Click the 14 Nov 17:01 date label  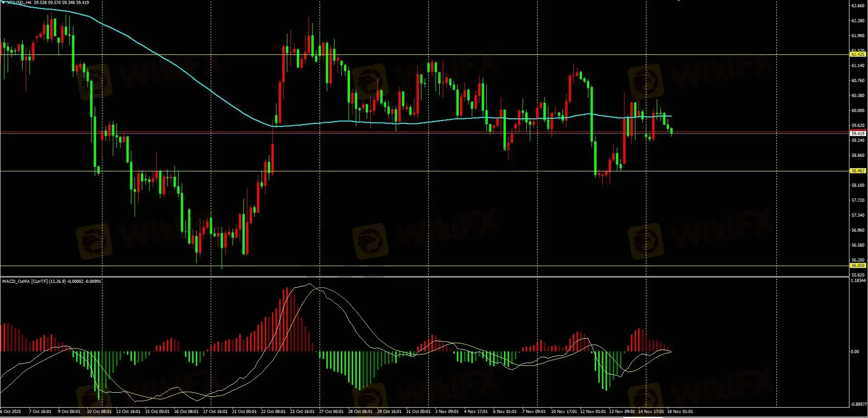pyautogui.click(x=651, y=412)
